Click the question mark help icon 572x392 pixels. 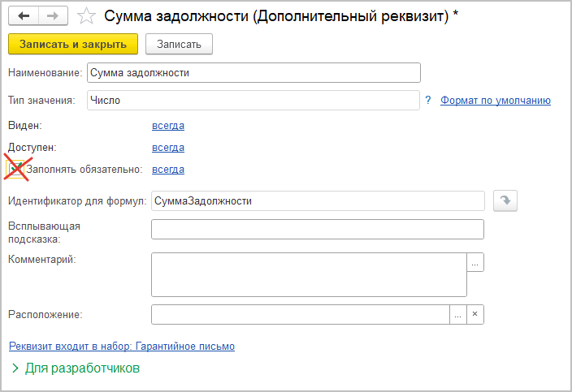(428, 100)
